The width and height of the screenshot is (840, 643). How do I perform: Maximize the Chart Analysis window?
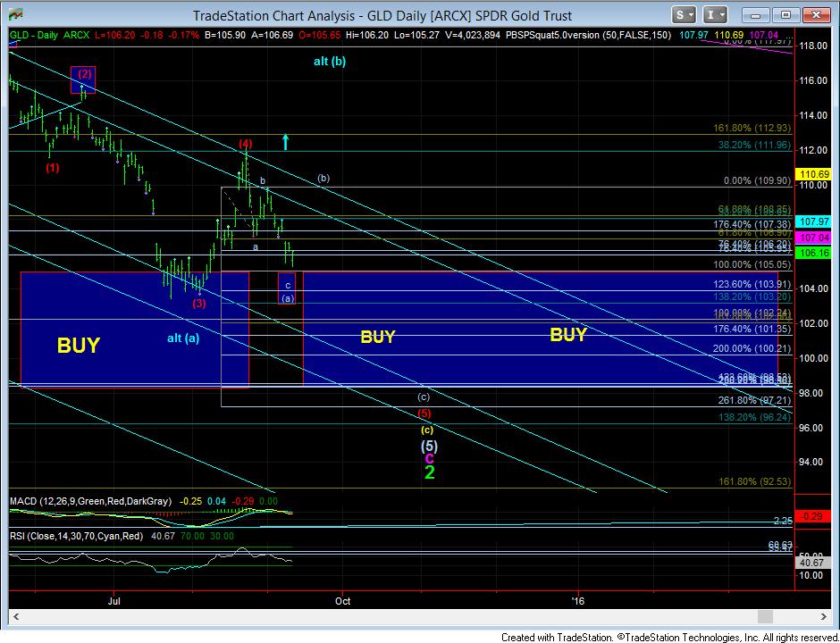point(785,15)
